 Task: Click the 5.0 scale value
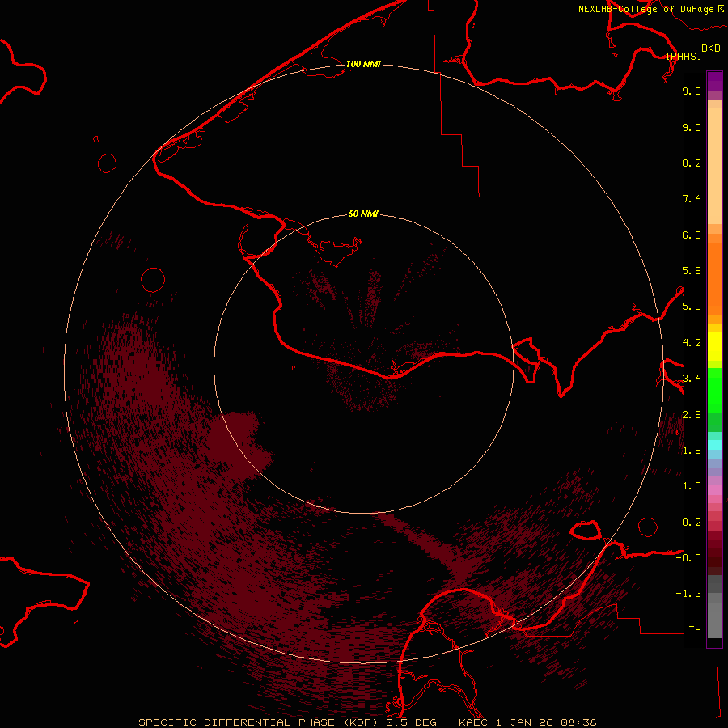(692, 307)
